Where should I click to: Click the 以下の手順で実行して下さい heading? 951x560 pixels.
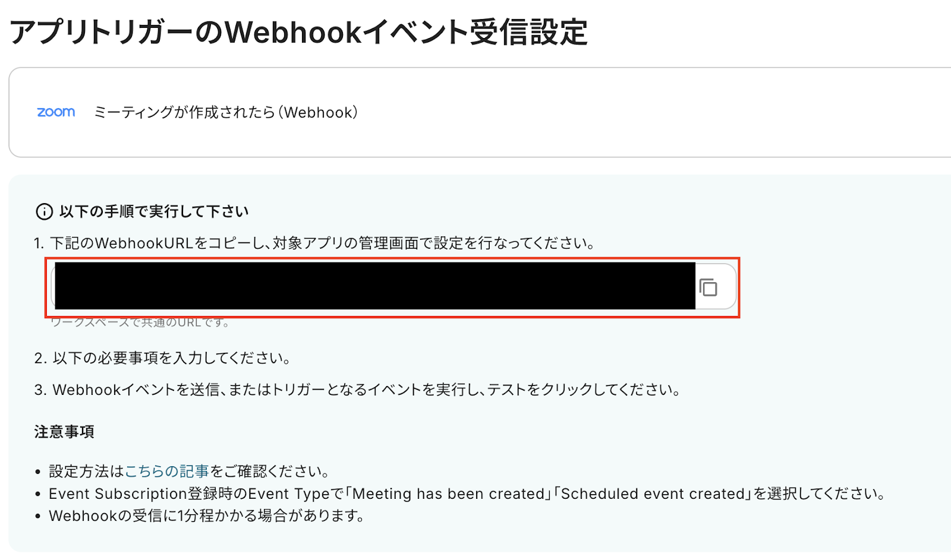pos(154,211)
